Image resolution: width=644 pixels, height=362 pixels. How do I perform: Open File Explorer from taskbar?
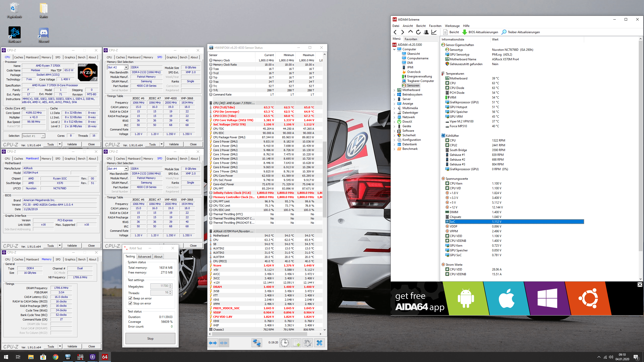tap(31, 357)
